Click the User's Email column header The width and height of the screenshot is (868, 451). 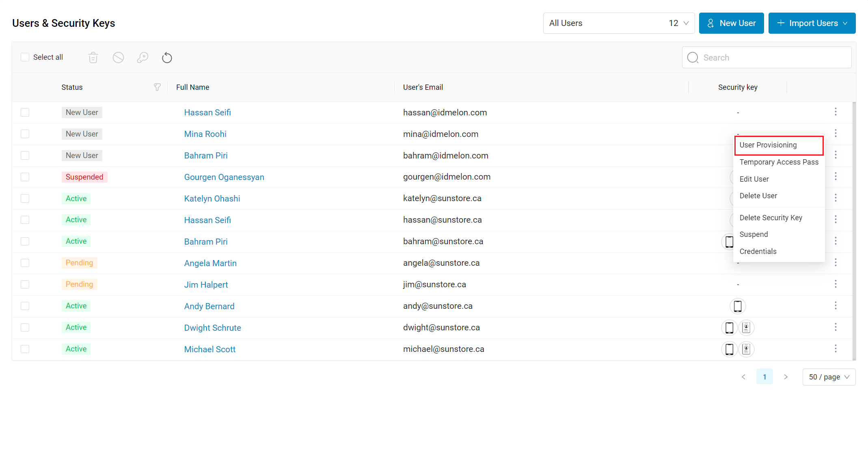423,87
